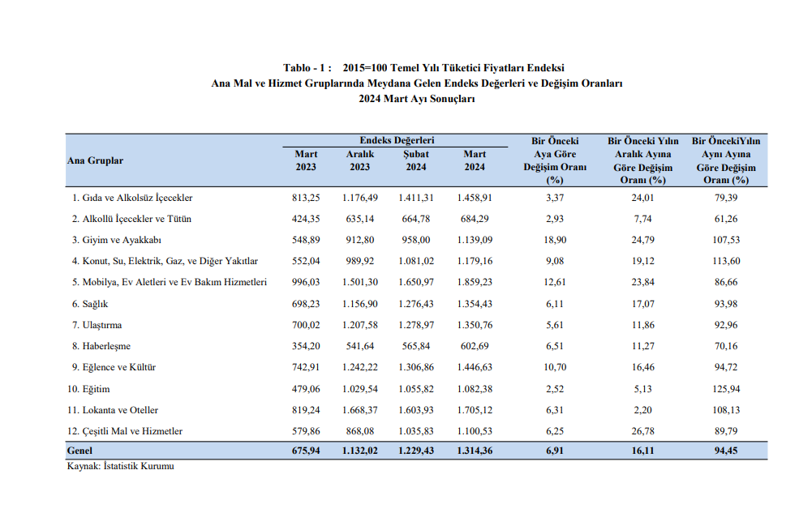Click the 'Kaynak: İstatistik Kurumu' source note
The height and width of the screenshot is (513, 812).
point(120,466)
